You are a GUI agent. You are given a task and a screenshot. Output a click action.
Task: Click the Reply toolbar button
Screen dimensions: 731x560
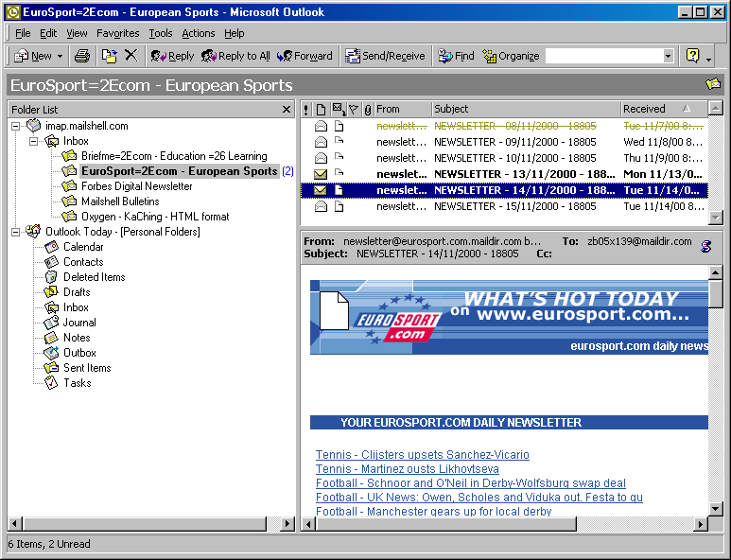172,57
